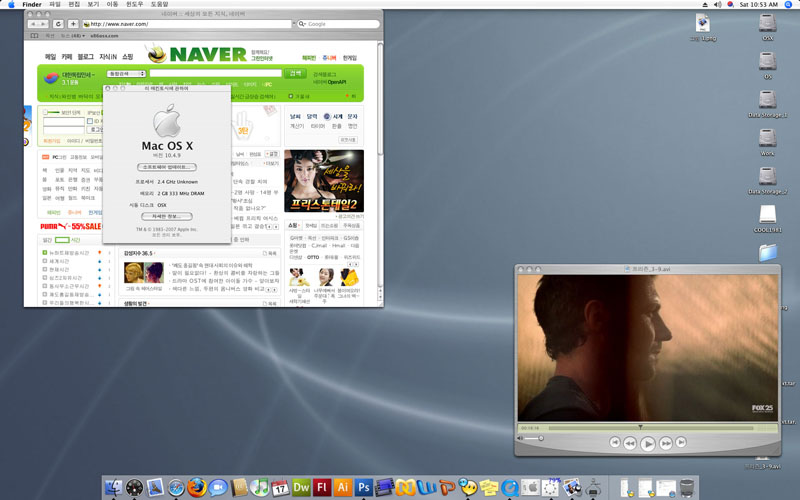Open Dashboard from the Dock
The image size is (800, 500).
(135, 488)
